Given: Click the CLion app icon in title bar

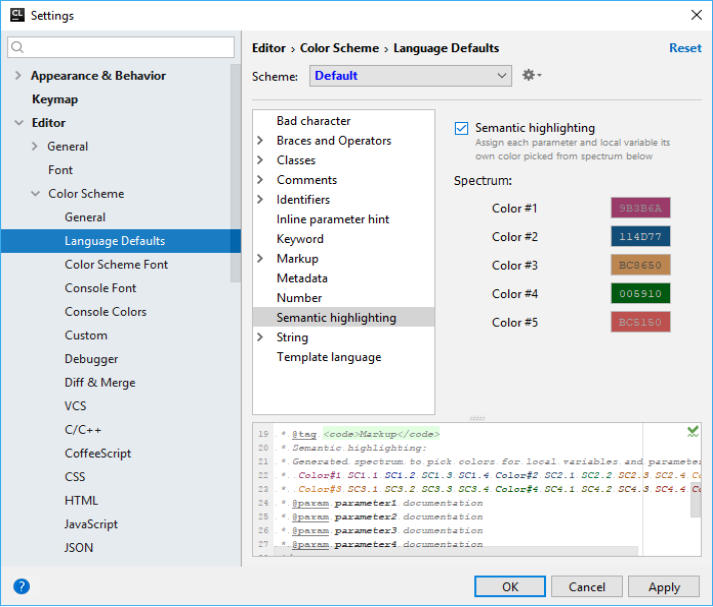Looking at the screenshot, I should [15, 15].
